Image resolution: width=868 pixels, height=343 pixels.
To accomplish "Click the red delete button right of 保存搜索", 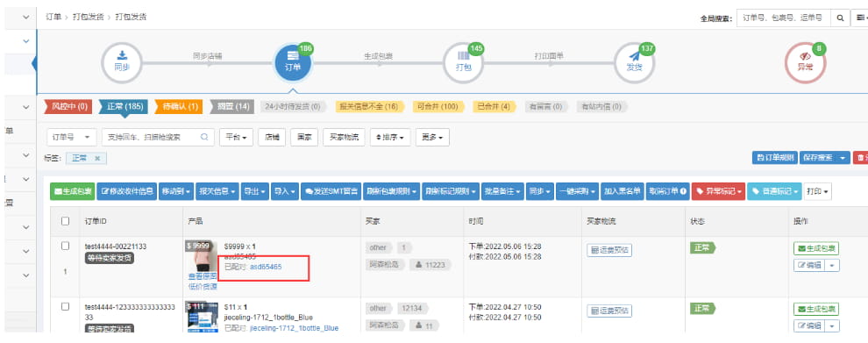I will (x=860, y=158).
